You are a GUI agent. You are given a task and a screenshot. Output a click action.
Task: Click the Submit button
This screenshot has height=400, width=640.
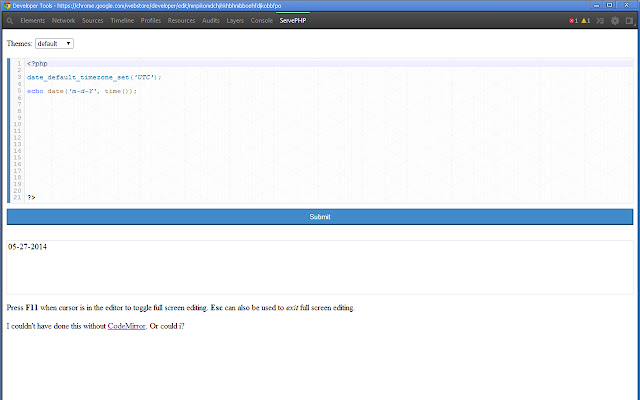(x=320, y=217)
